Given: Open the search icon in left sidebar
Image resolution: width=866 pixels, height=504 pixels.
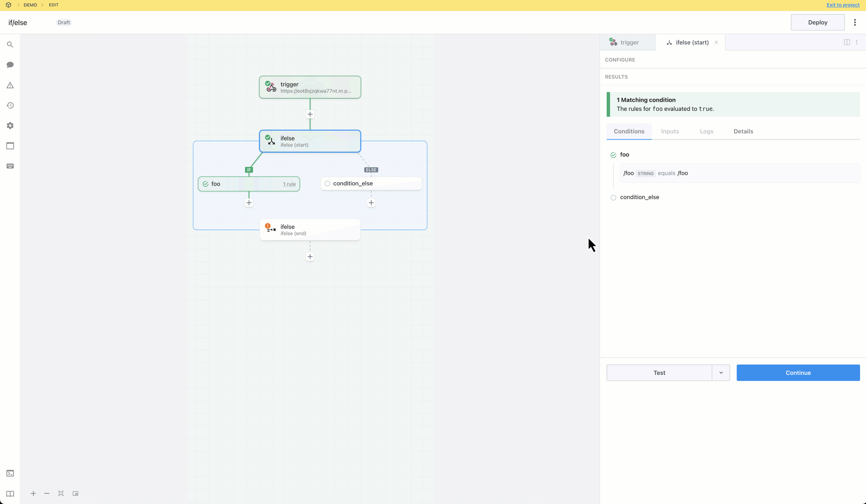Looking at the screenshot, I should coord(10,45).
